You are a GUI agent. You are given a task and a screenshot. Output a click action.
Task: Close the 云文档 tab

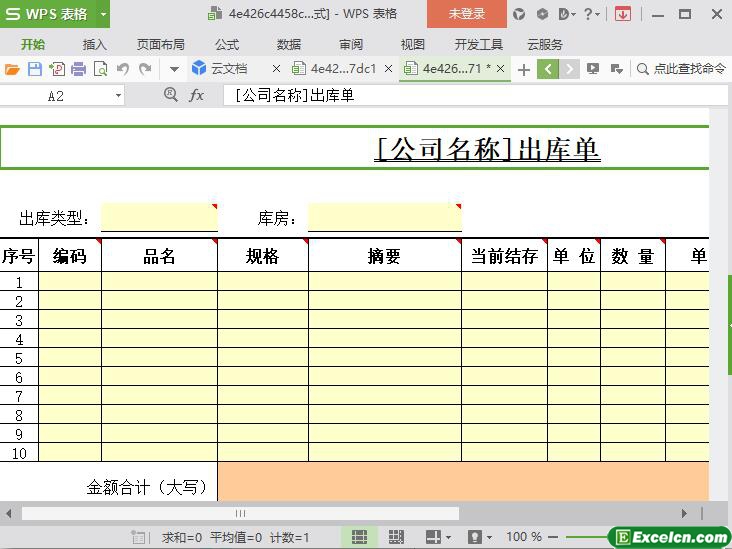click(276, 69)
